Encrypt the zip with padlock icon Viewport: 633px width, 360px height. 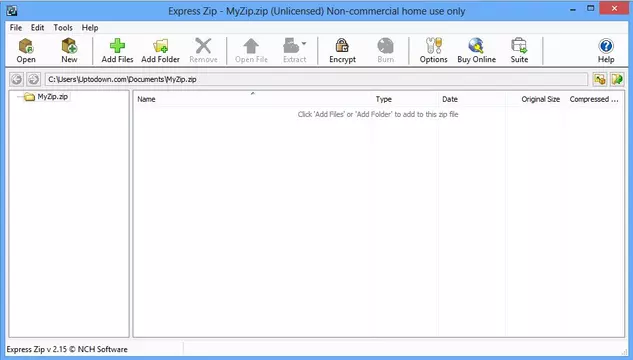[342, 50]
